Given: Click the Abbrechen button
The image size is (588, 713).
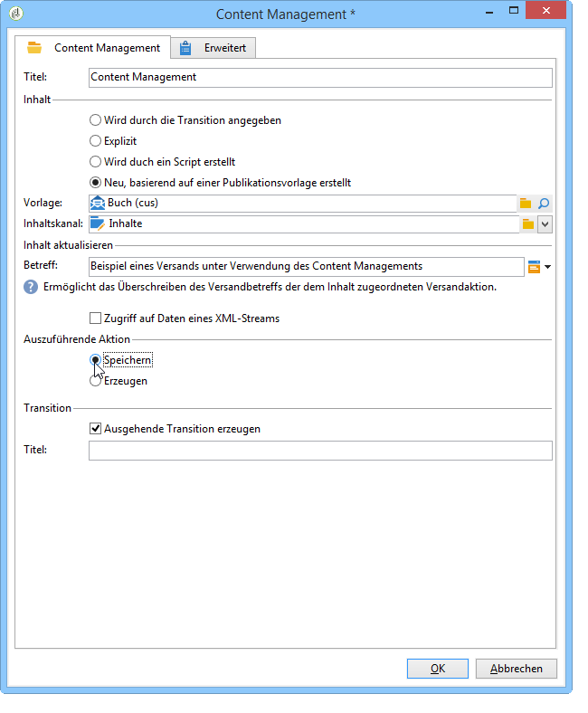Looking at the screenshot, I should pyautogui.click(x=517, y=669).
